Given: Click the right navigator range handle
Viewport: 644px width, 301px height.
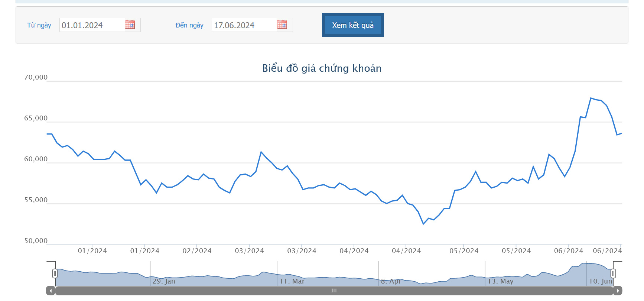Looking at the screenshot, I should pyautogui.click(x=613, y=274).
